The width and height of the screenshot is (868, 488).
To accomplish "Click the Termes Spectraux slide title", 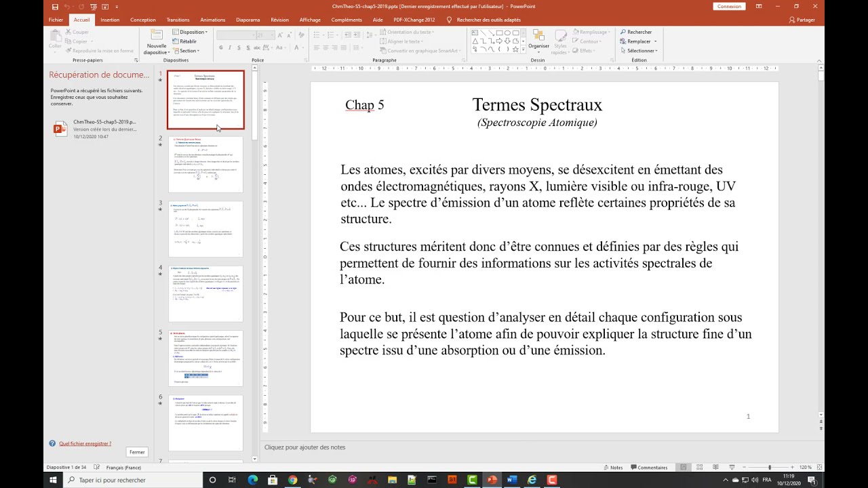I will 537,105.
